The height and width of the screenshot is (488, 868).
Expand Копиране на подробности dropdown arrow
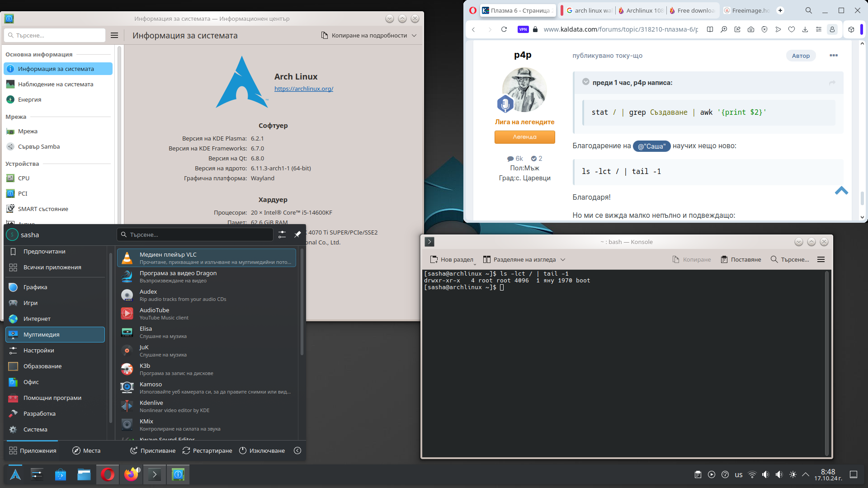(414, 35)
